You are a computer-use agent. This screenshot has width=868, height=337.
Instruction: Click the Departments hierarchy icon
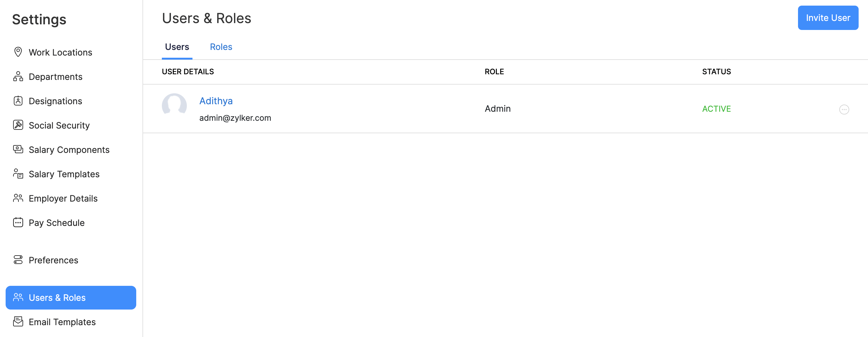[x=18, y=77]
